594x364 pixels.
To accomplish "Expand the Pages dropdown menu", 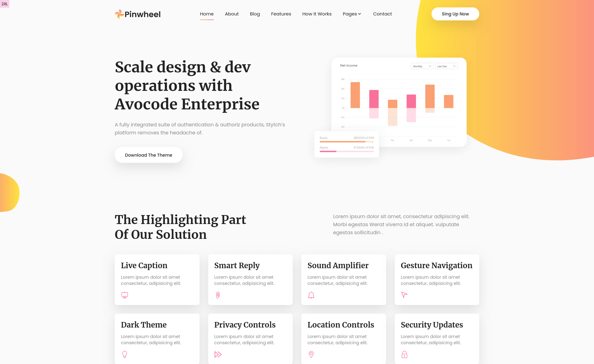I will [x=351, y=14].
